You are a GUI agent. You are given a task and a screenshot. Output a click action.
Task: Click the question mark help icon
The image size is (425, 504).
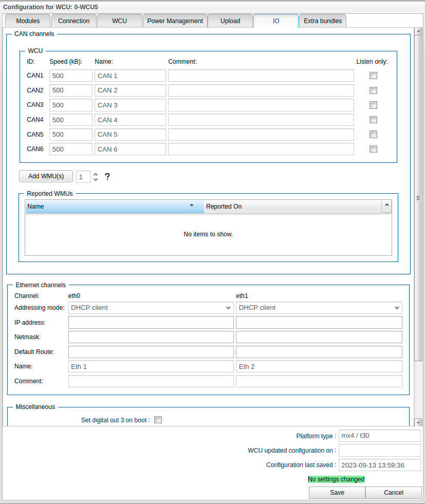pos(107,177)
